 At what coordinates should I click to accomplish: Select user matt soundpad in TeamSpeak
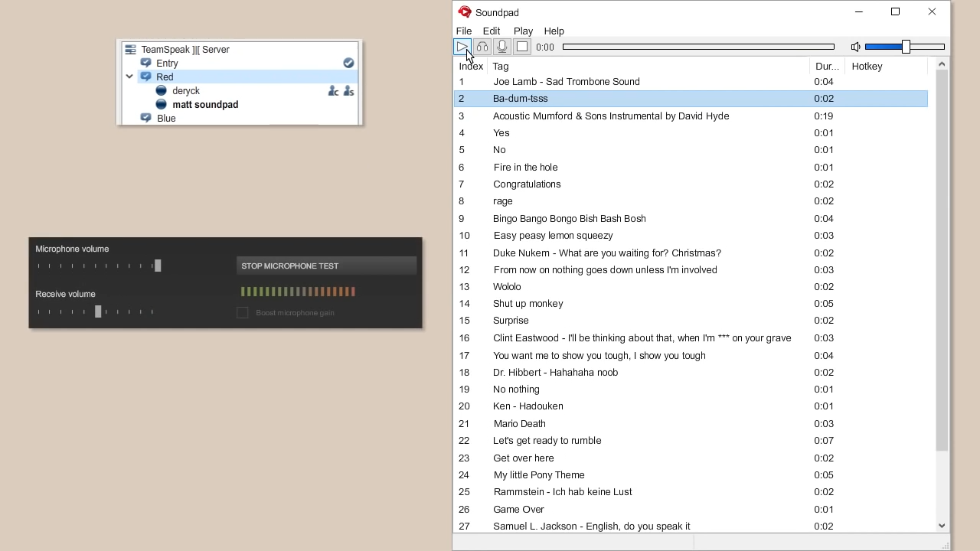click(205, 105)
